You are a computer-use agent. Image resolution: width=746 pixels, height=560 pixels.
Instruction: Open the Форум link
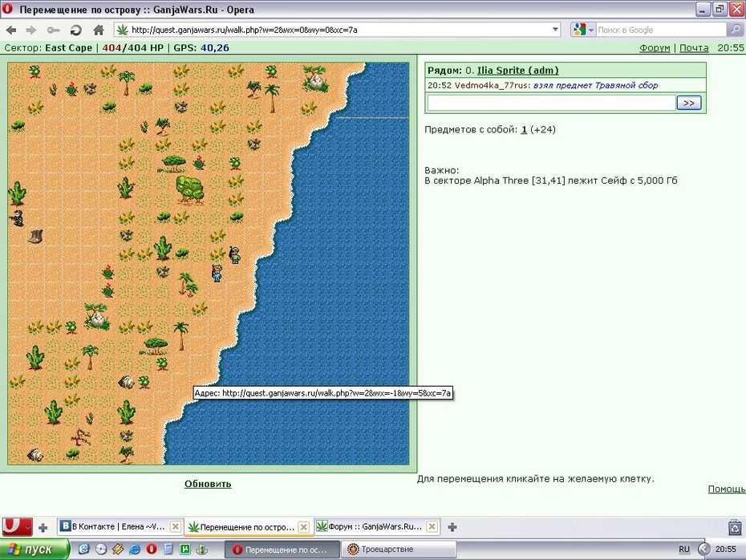[x=655, y=47]
